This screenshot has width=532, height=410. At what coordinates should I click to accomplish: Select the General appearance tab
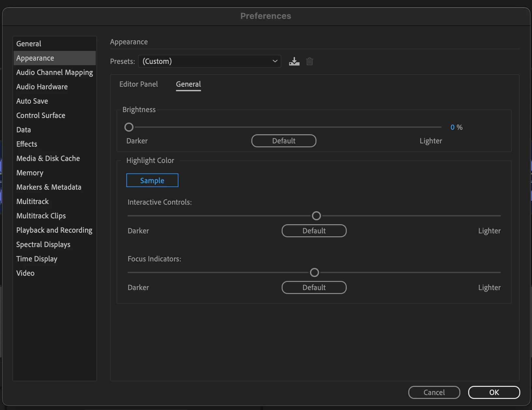188,84
